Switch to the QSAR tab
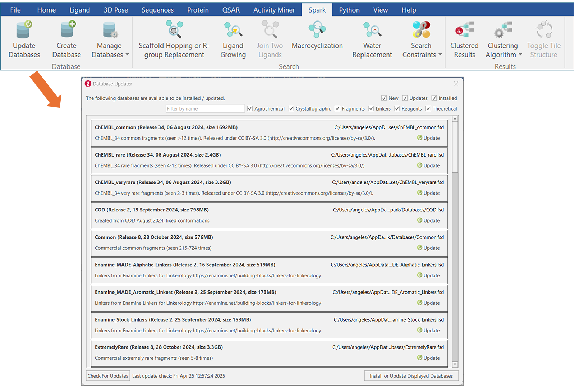 click(x=231, y=10)
